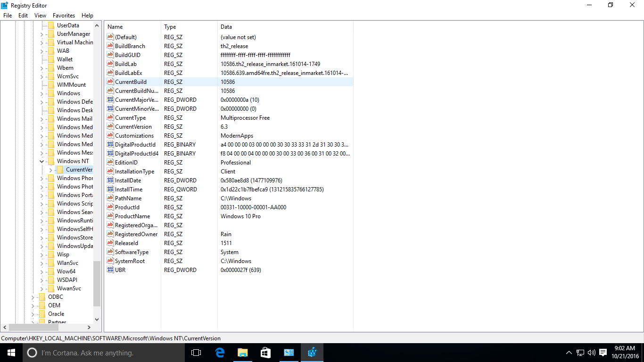Screen dimensions: 644x362
Task: Click the binary icon of DigitalProductId4 value
Action: point(110,154)
